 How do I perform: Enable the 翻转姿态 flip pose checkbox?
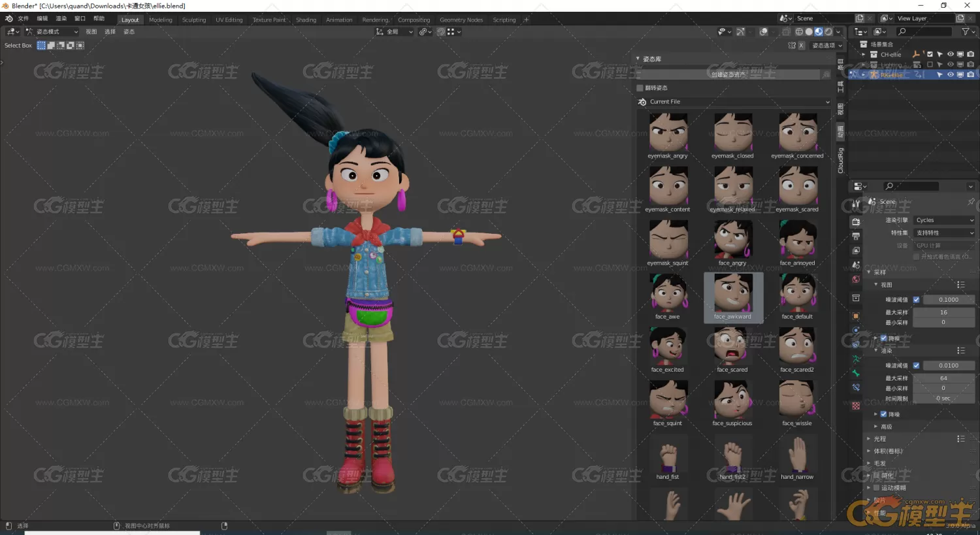click(x=640, y=88)
